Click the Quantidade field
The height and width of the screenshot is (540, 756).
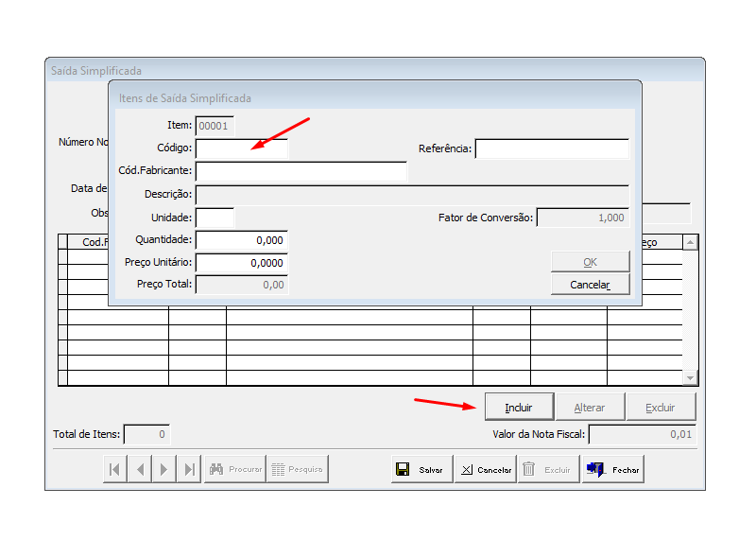pos(241,240)
